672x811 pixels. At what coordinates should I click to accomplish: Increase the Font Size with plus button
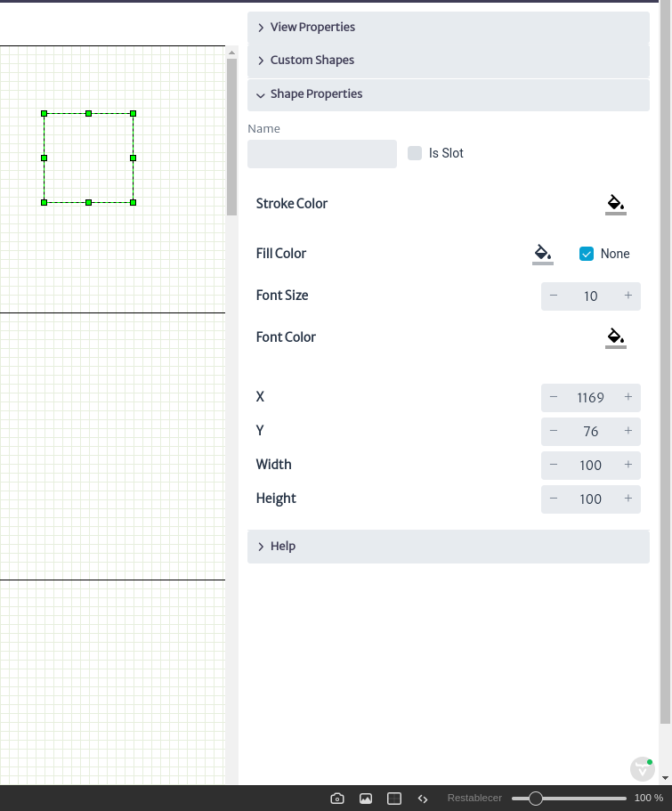[x=628, y=296]
